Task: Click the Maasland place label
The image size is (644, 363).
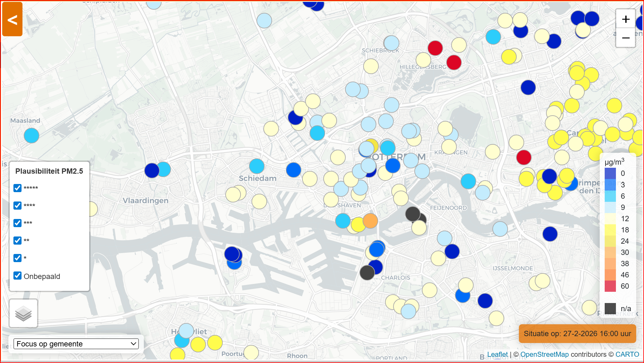Action: (x=25, y=121)
